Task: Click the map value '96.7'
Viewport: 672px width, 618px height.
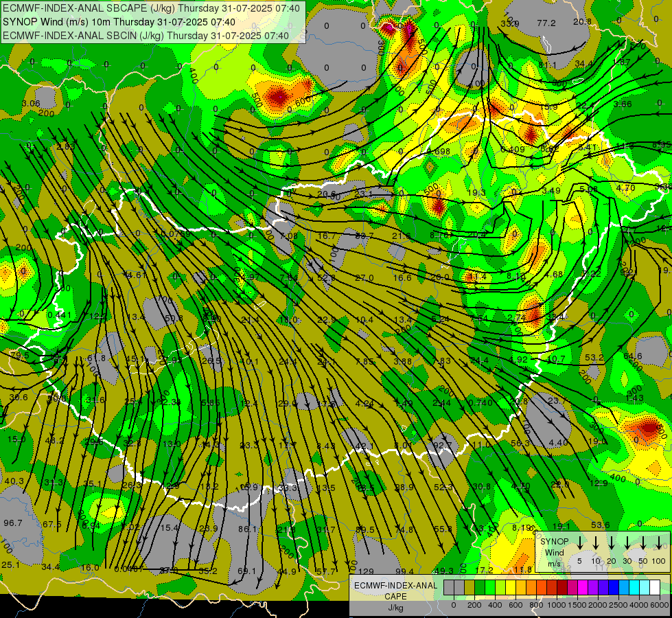Action: (13, 523)
